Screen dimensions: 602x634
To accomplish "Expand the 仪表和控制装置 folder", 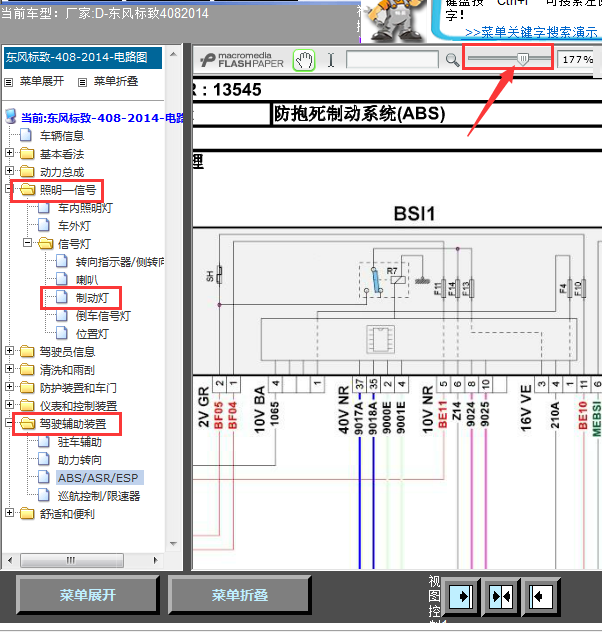I will 9,405.
